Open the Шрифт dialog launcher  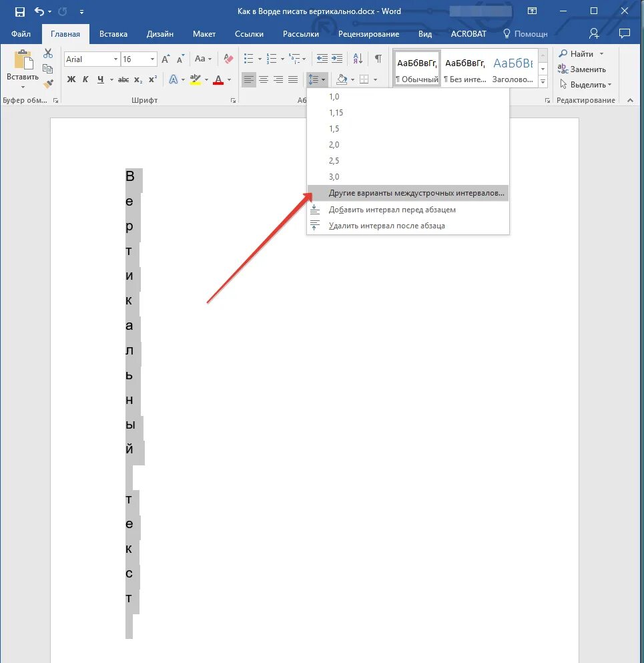tap(233, 101)
